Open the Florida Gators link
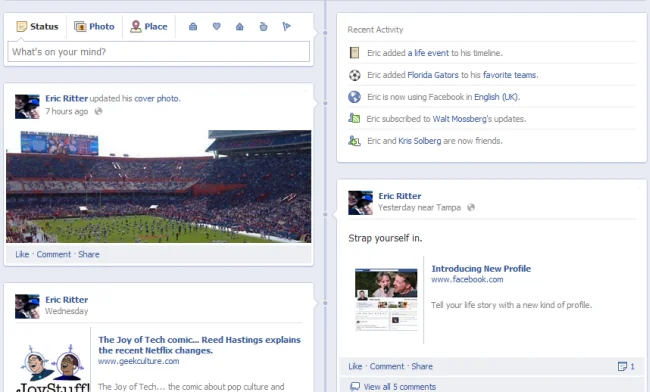This screenshot has width=650, height=392. (433, 75)
